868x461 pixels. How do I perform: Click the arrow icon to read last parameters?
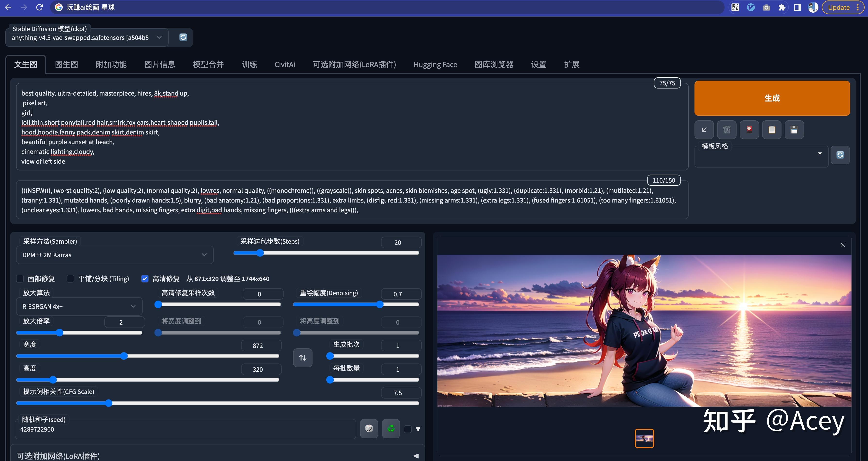click(704, 130)
